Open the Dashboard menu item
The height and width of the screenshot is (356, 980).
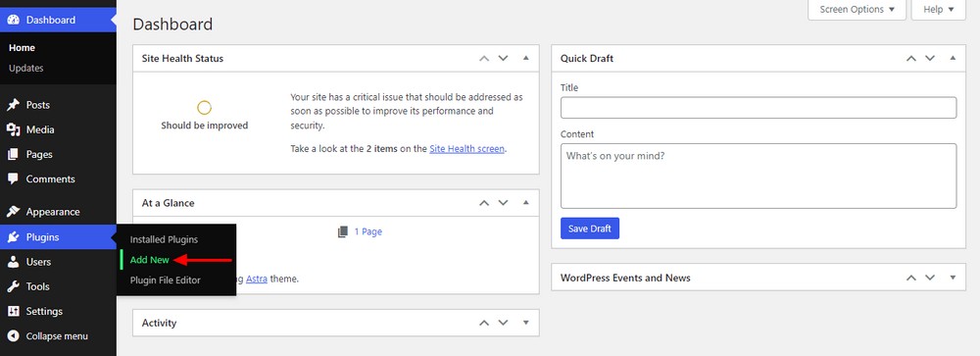point(58,20)
